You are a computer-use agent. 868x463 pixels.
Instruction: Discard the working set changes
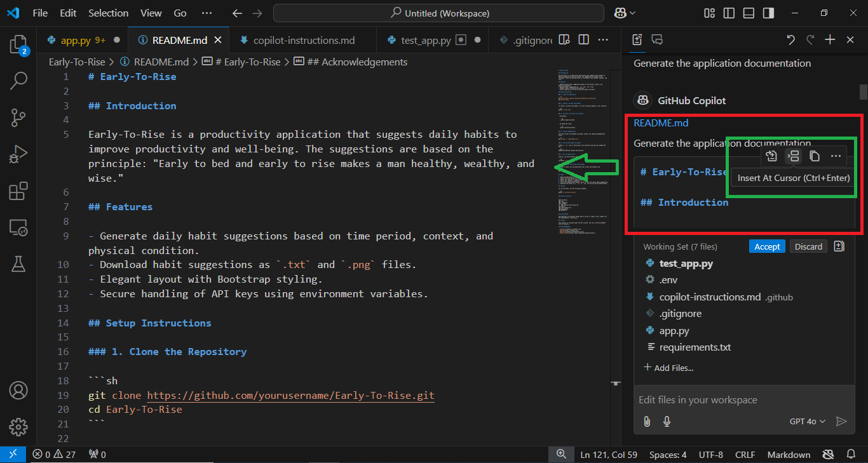(808, 246)
